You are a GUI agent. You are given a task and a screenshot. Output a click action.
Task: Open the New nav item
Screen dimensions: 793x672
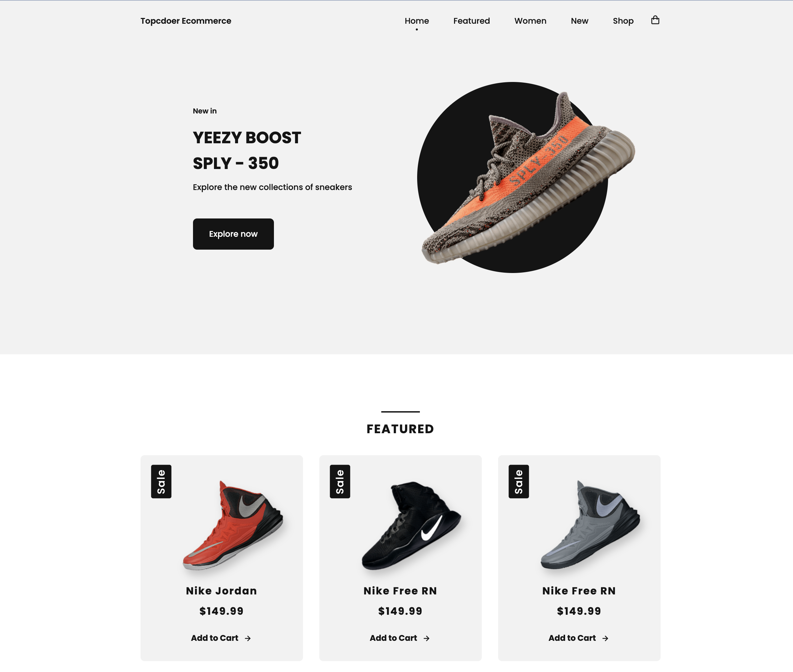[579, 21]
